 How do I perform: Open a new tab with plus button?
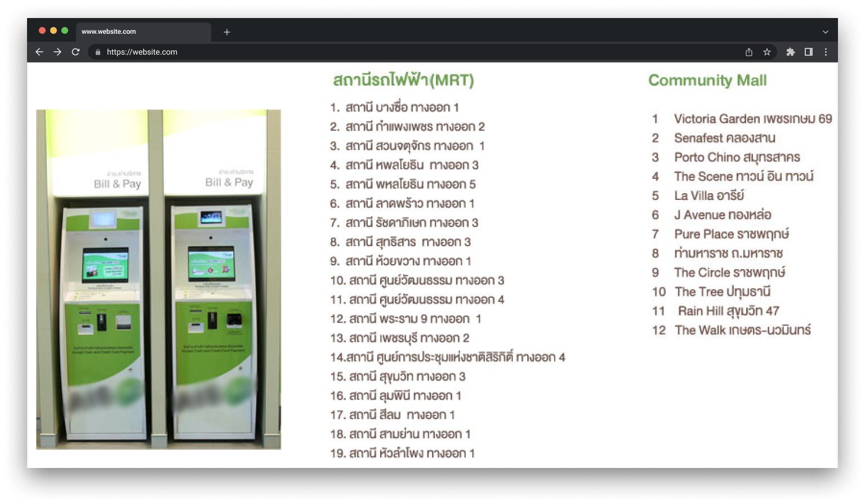(227, 32)
